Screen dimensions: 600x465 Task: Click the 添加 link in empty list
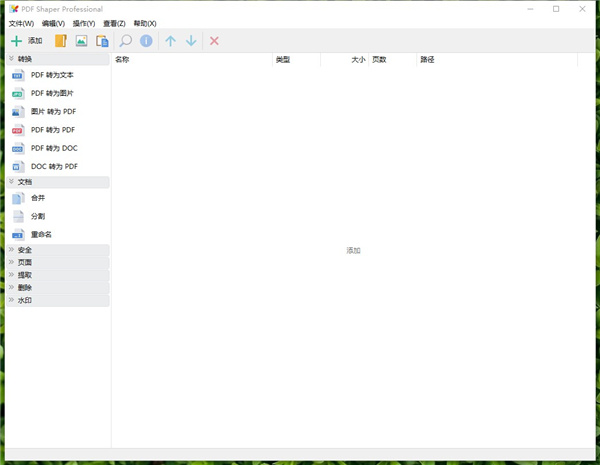pyautogui.click(x=353, y=250)
